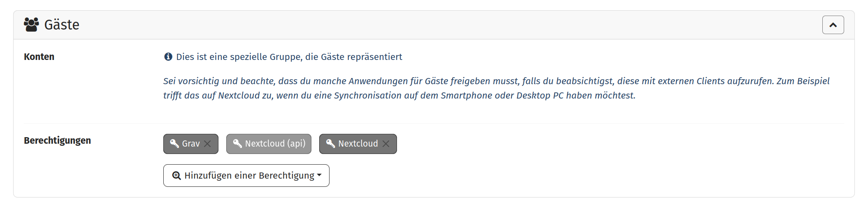Click the info icon beside special group notice

tap(168, 57)
